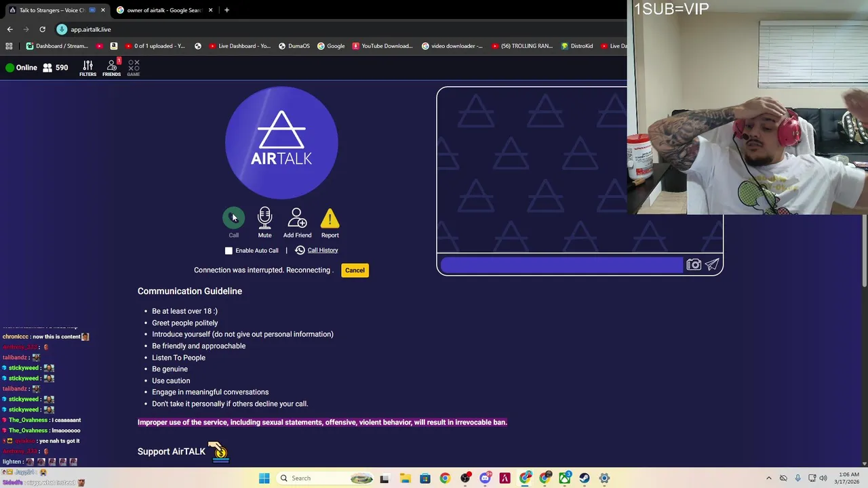This screenshot has width=868, height=488.
Task: Click the green Call button
Action: [233, 218]
